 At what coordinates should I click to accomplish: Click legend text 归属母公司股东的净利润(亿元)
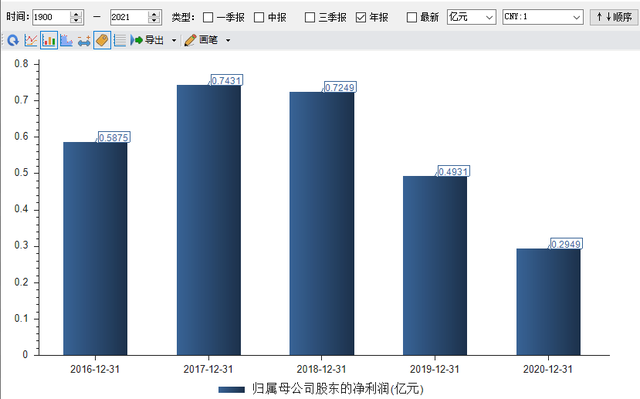click(x=338, y=389)
